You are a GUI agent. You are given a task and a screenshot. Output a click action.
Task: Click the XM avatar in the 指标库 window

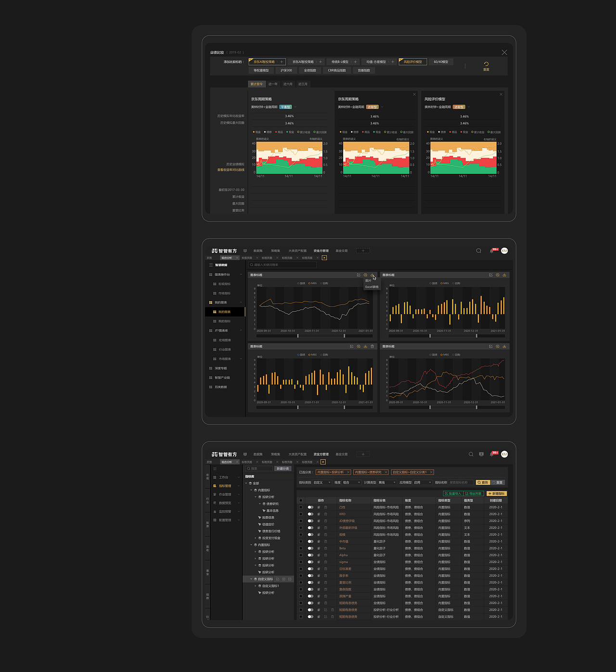pyautogui.click(x=504, y=454)
